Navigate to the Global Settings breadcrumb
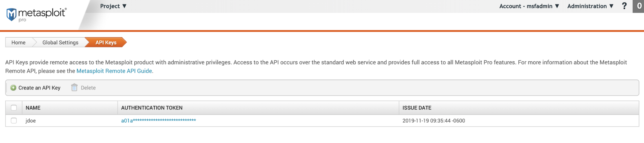Viewport: 644px width, 143px height. (x=60, y=43)
